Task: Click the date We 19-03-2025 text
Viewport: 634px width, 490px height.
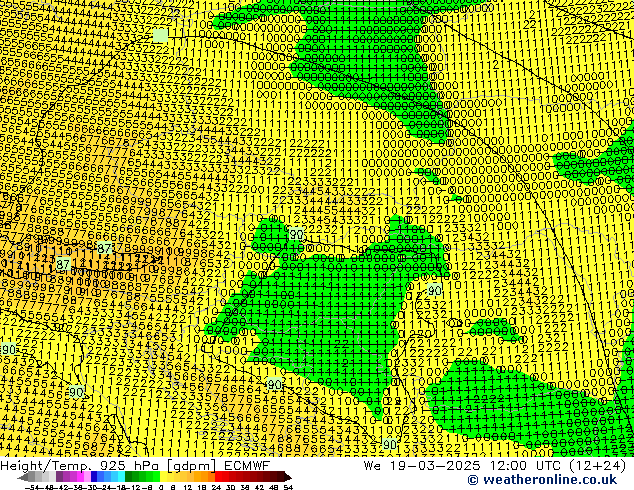Action: coord(422,465)
